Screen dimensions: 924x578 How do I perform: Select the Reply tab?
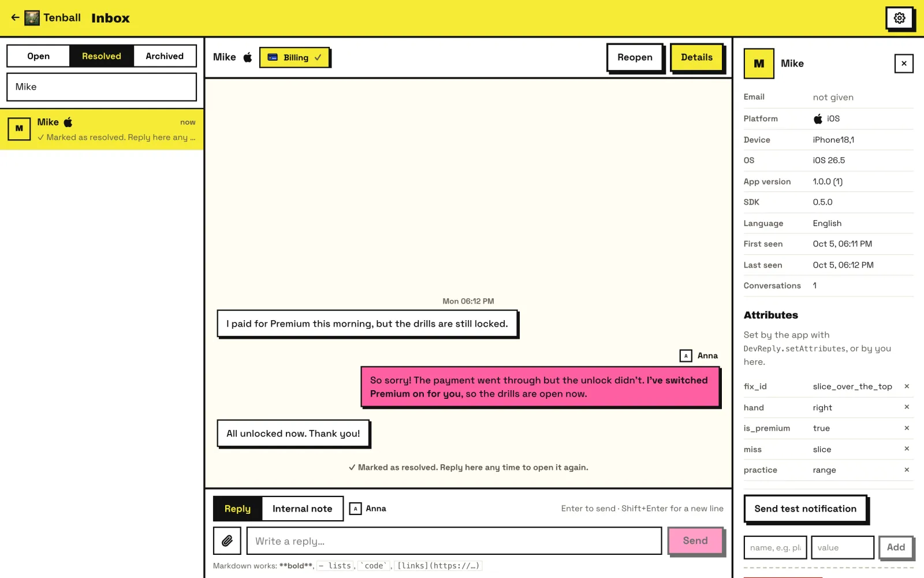click(x=238, y=509)
